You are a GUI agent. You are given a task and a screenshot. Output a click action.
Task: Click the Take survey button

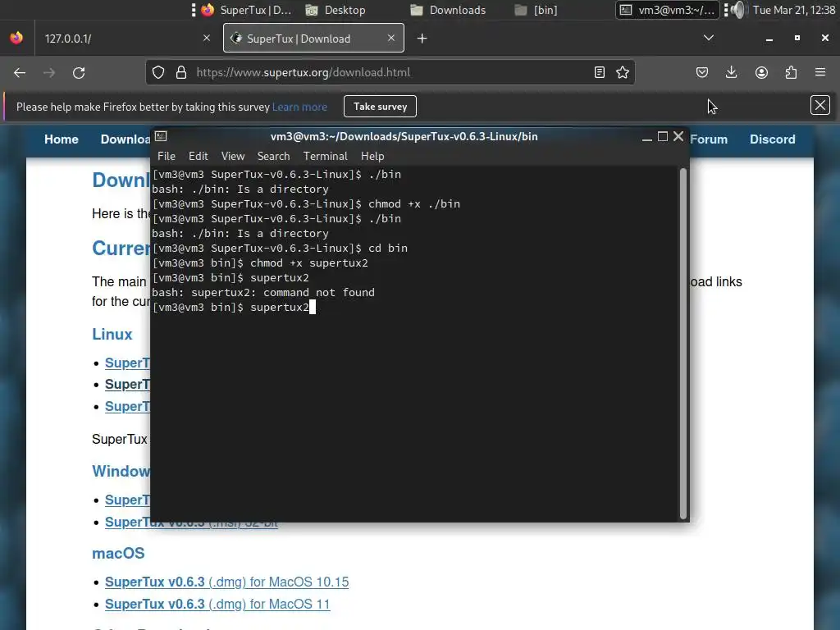pyautogui.click(x=381, y=107)
